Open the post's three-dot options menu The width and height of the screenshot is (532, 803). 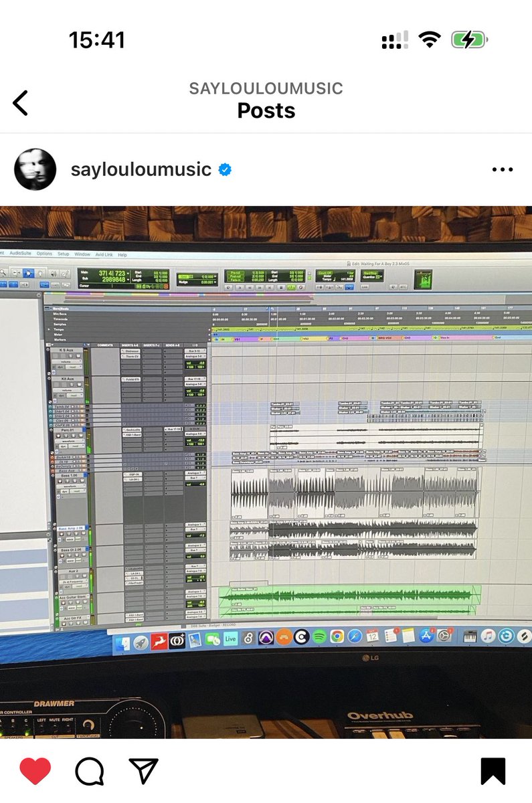(x=502, y=170)
